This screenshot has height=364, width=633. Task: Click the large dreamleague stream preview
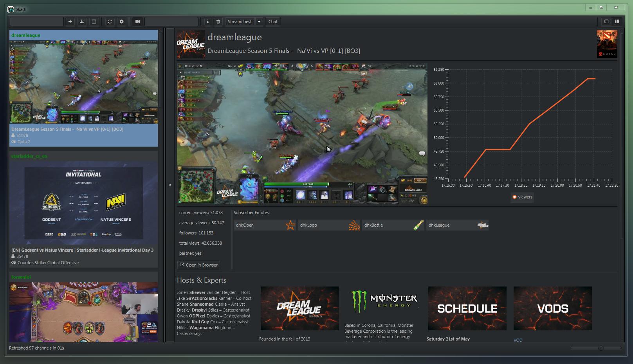tap(302, 134)
